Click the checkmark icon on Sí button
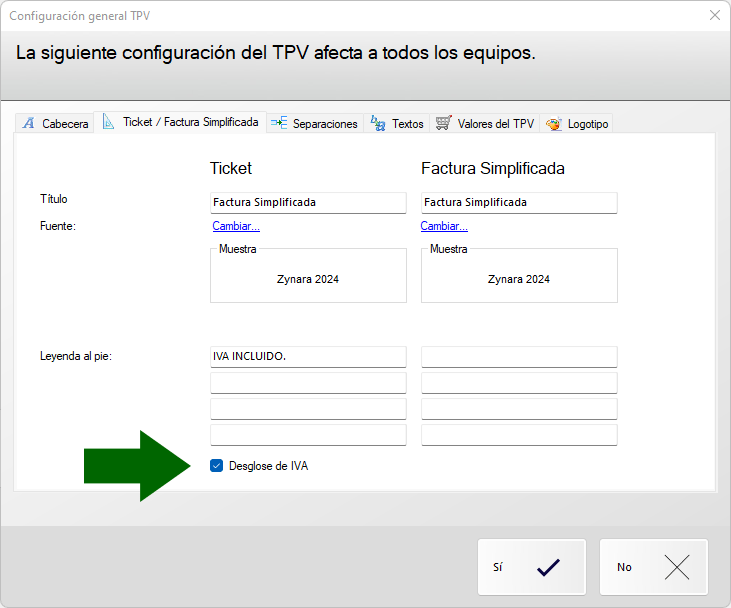The height and width of the screenshot is (608, 731). pyautogui.click(x=548, y=568)
